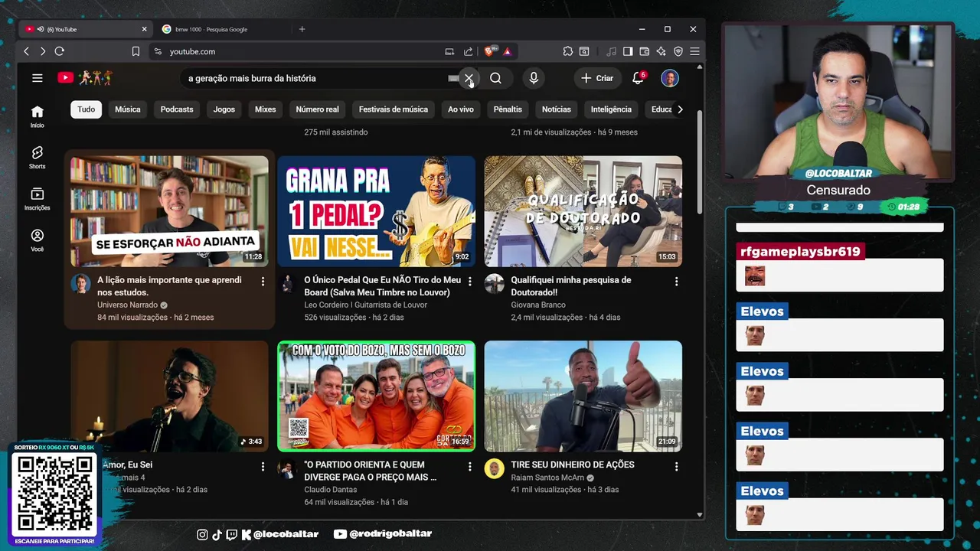Visit the Universo Narrado channel
This screenshot has height=551, width=980.
(x=127, y=305)
